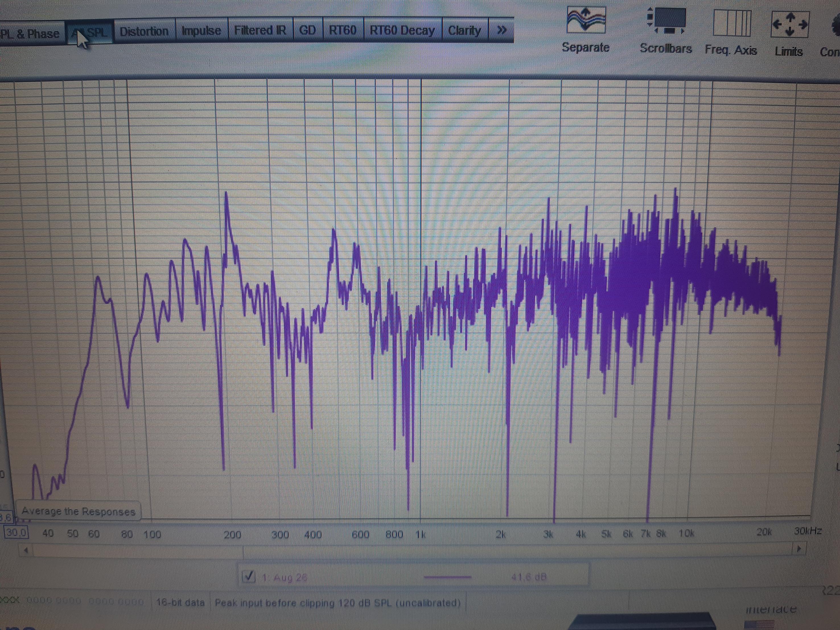840x630 pixels.
Task: Open the Distortion tab
Action: (144, 31)
